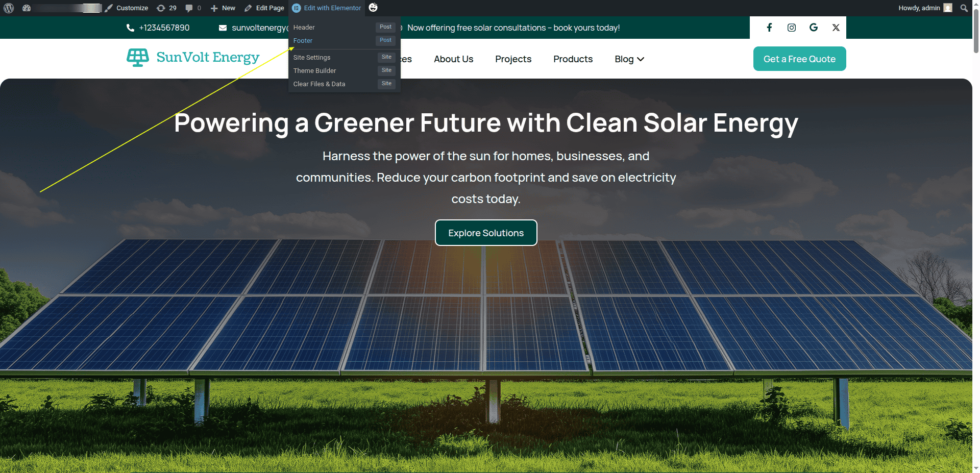The image size is (980, 473).
Task: Click the admin bar search icon
Action: point(964,8)
